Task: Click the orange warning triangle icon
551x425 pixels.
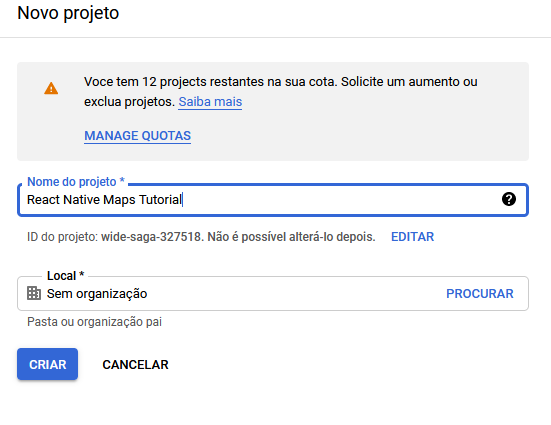Action: [x=51, y=88]
